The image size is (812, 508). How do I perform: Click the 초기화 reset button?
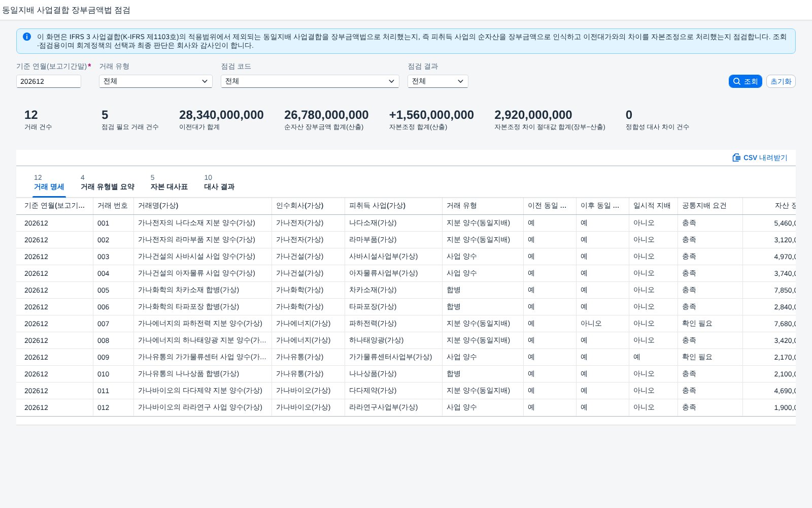pos(781,81)
